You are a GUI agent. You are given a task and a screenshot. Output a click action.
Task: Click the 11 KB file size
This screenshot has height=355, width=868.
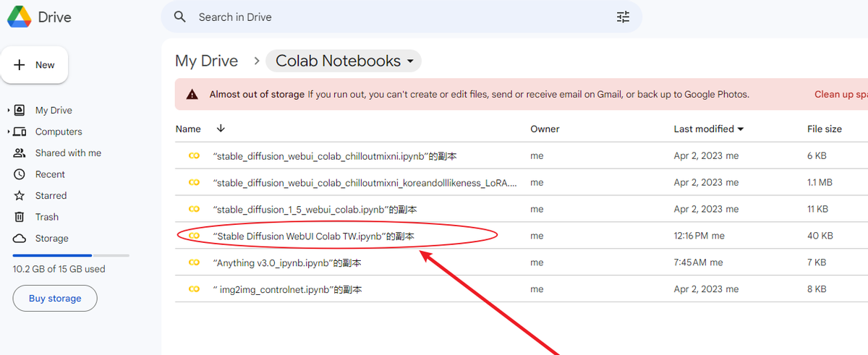point(820,209)
